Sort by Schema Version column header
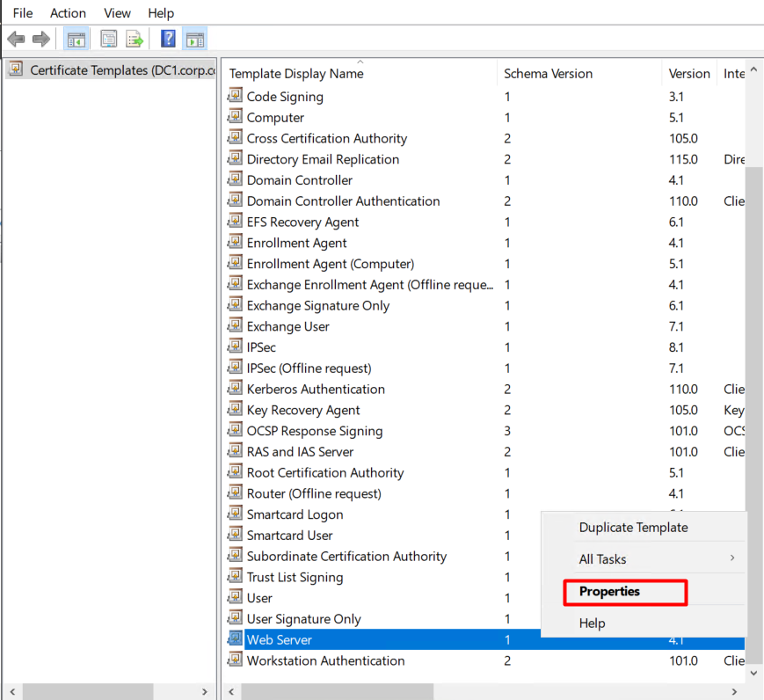Screen dimensions: 764x700 point(548,74)
